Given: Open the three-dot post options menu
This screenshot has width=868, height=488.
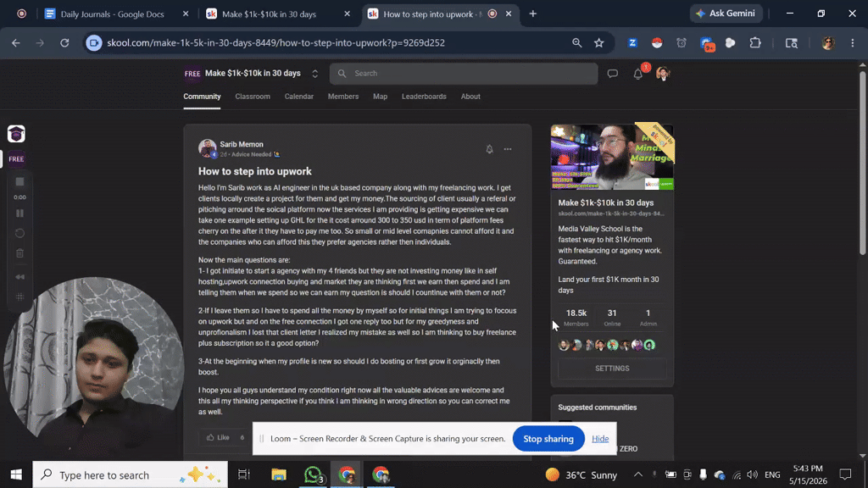Looking at the screenshot, I should [508, 149].
